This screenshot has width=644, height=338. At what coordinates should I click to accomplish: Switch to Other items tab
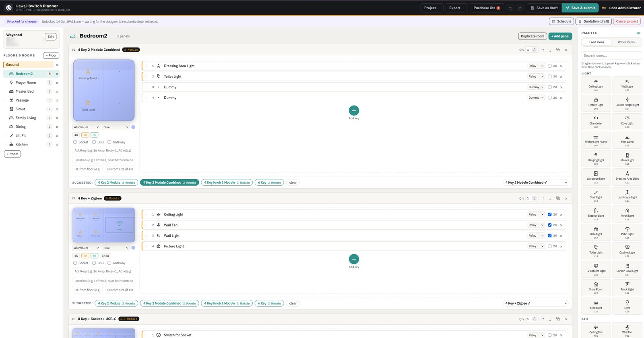pos(626,42)
